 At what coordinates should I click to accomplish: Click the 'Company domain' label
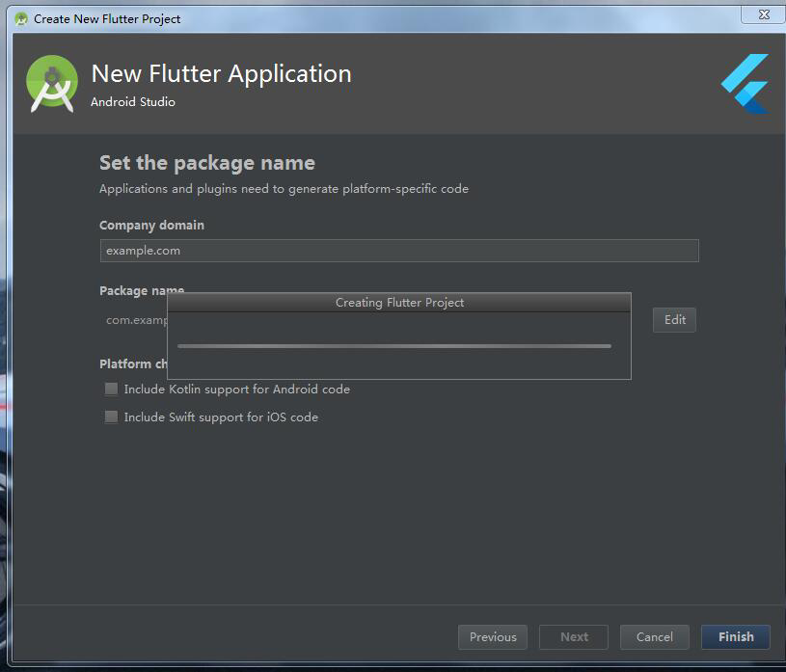[x=151, y=225]
